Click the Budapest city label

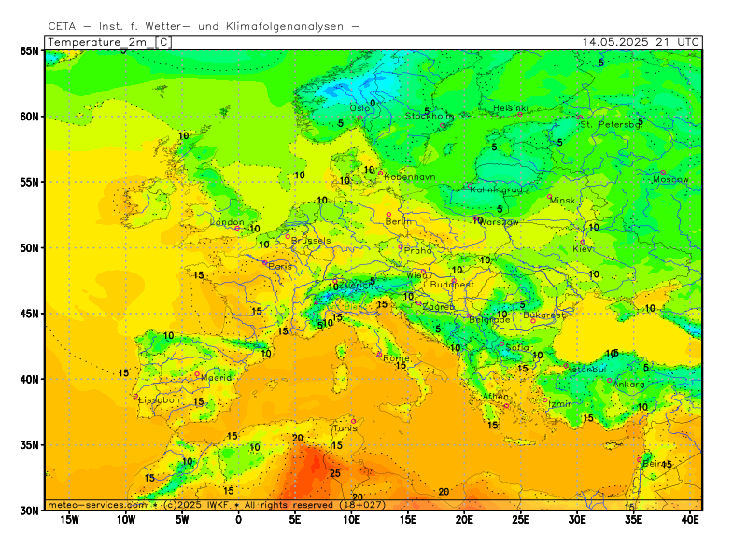pos(452,285)
